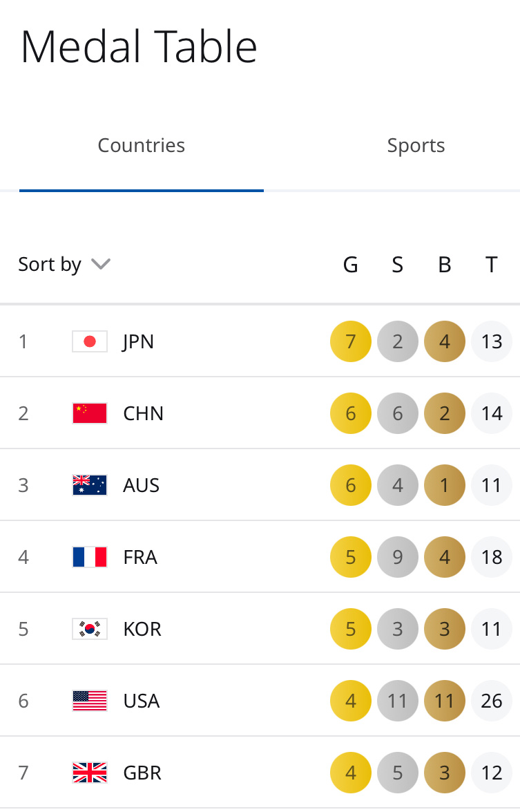Click FRA silver medal count 9

(x=397, y=557)
